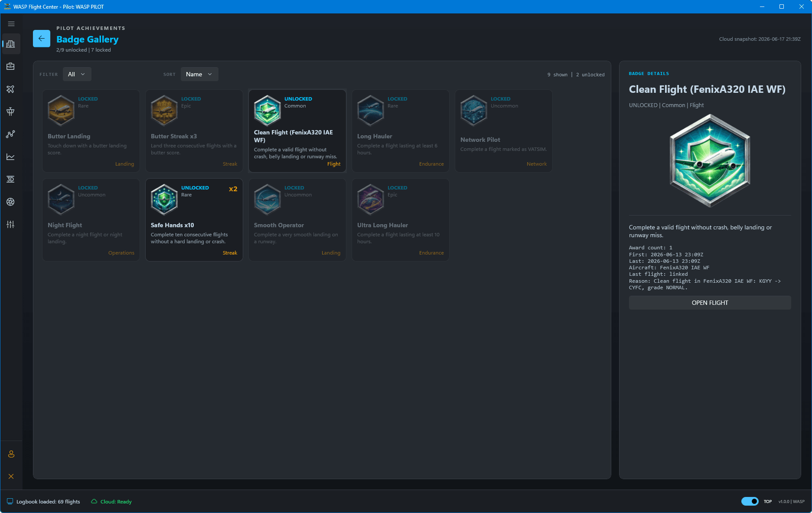Click the sliders settings icon in the sidebar

pyautogui.click(x=11, y=224)
